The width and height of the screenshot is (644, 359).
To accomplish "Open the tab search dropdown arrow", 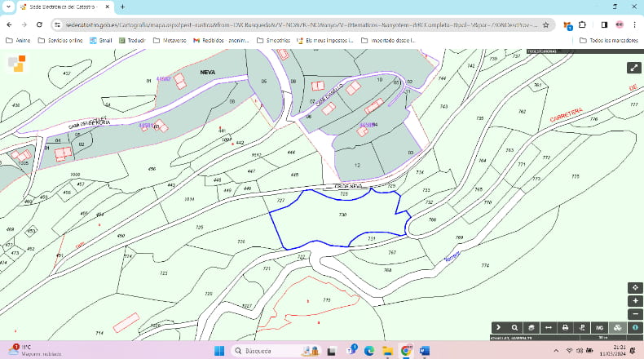I will (8, 7).
